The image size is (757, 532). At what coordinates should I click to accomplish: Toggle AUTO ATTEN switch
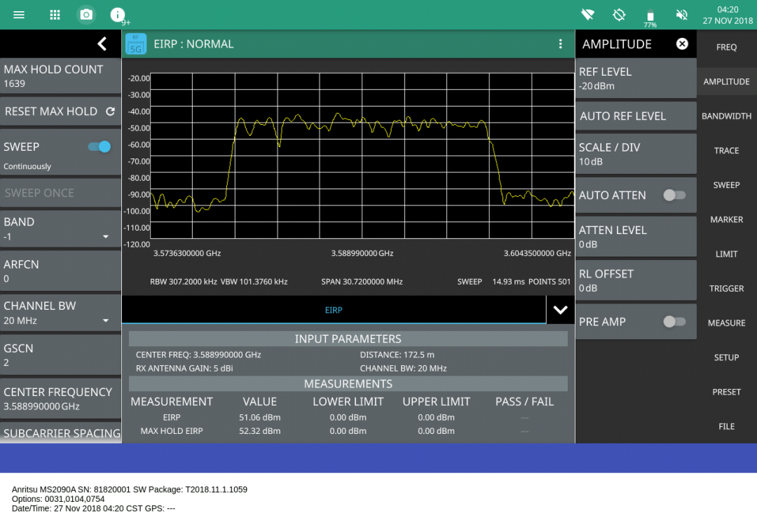pos(674,195)
